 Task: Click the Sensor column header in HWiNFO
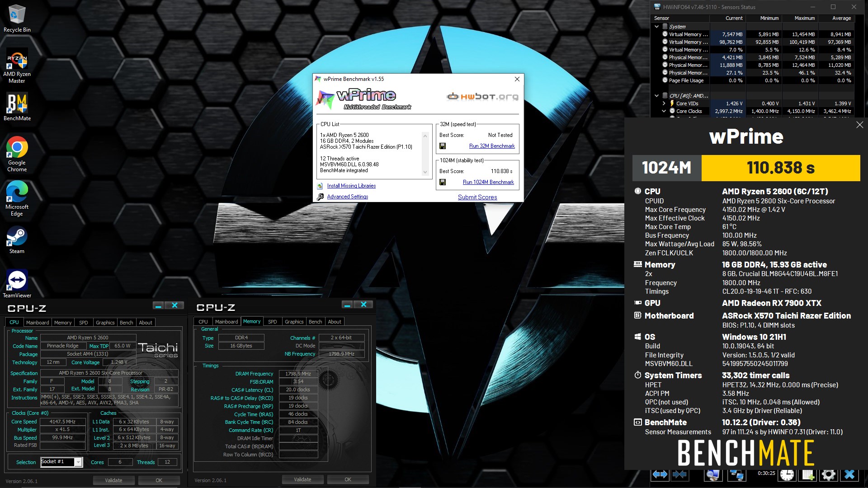pyautogui.click(x=680, y=18)
